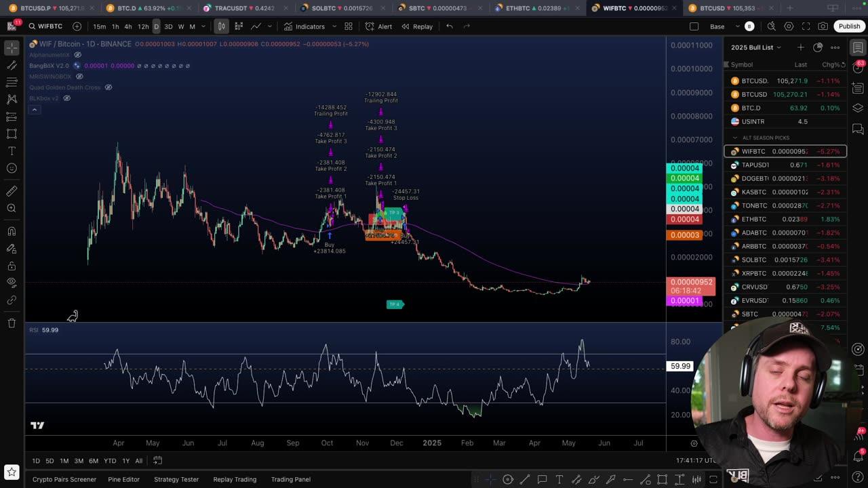Open the patterns drawing tools
Screen dimensions: 868x488
(x=12, y=99)
